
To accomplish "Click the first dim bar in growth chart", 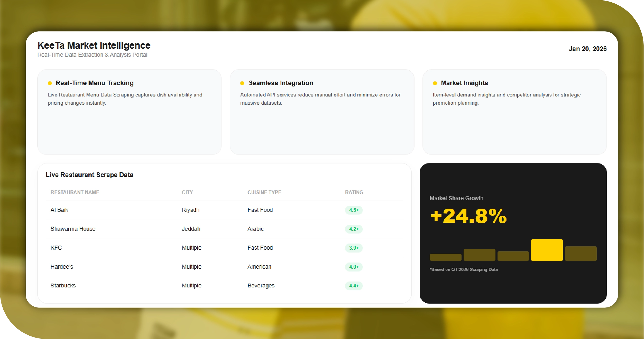I will pyautogui.click(x=445, y=257).
